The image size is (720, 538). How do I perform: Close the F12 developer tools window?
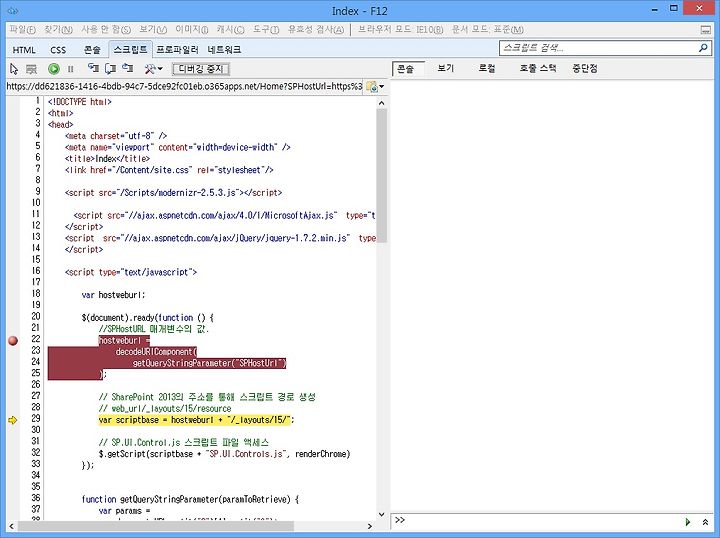pyautogui.click(x=699, y=9)
